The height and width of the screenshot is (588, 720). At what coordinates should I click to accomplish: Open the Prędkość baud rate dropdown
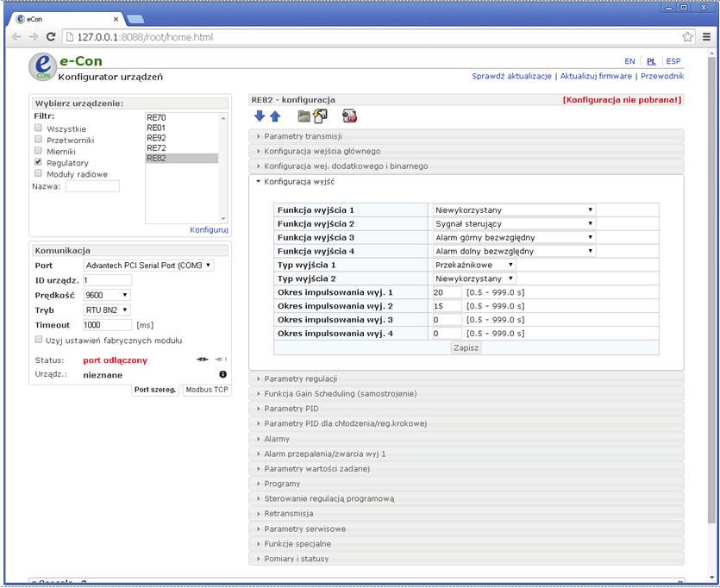click(x=107, y=295)
